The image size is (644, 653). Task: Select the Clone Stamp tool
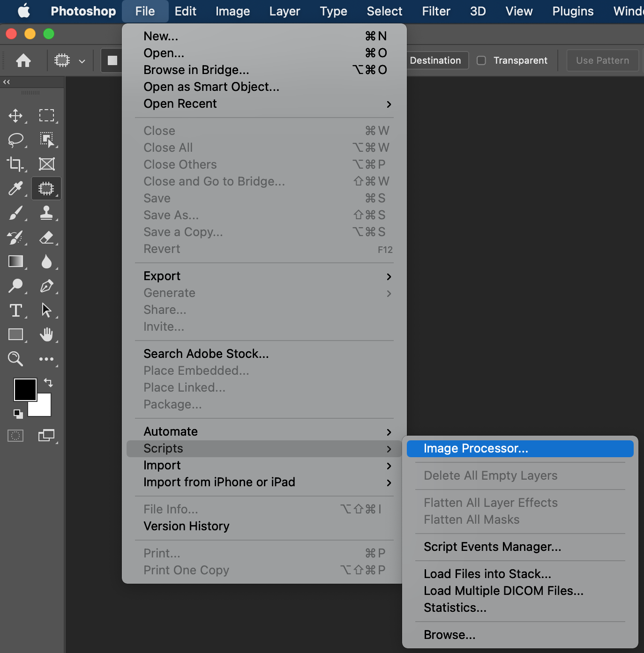[x=46, y=213]
